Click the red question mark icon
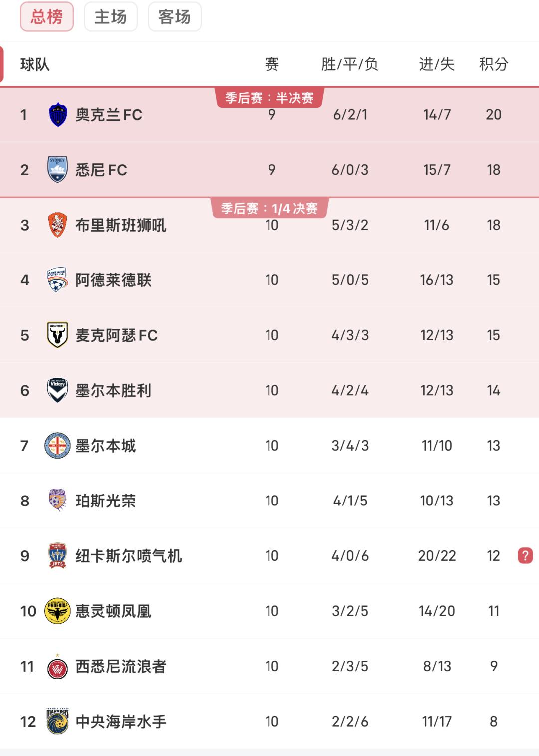The width and height of the screenshot is (539, 756). point(525,556)
